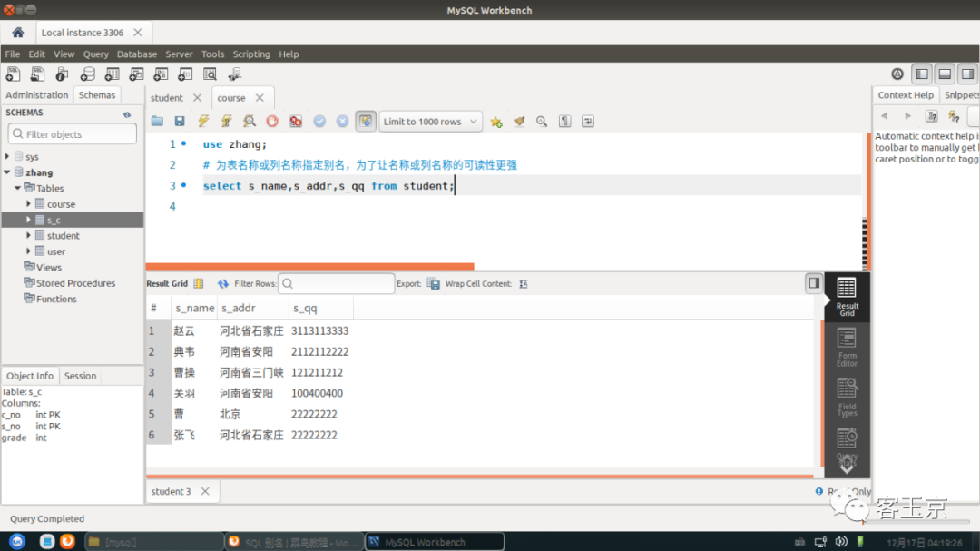Commit the transaction checkmark icon
The height and width of the screenshot is (551, 980).
pos(319,122)
